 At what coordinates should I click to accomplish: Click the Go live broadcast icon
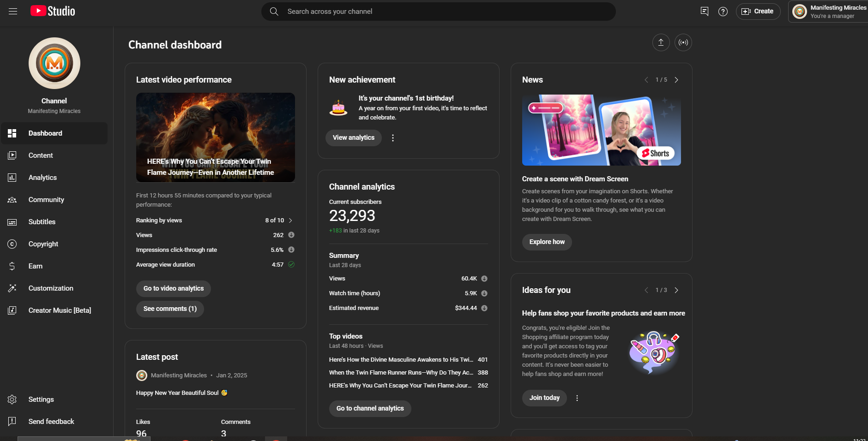click(683, 42)
